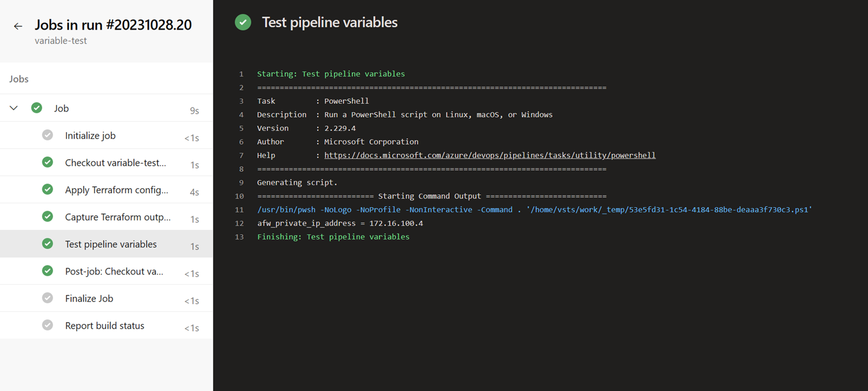Click the back arrow to return to runs
The image size is (868, 391).
pyautogui.click(x=18, y=26)
